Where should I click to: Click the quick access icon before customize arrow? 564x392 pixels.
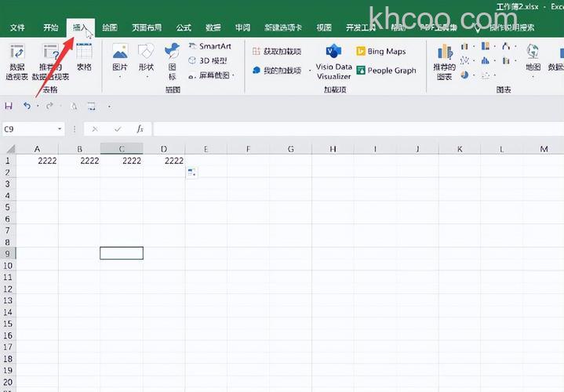tap(91, 106)
